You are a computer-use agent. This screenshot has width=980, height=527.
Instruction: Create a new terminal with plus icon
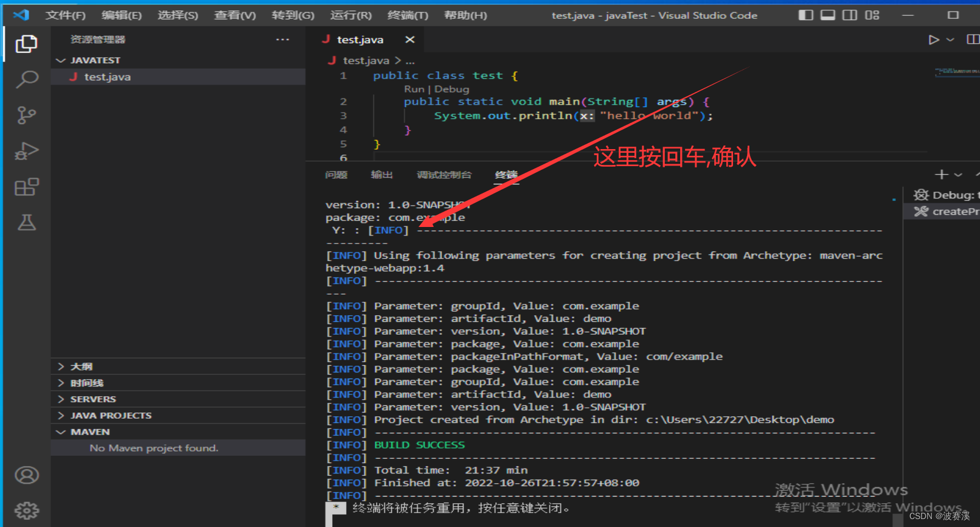(941, 175)
